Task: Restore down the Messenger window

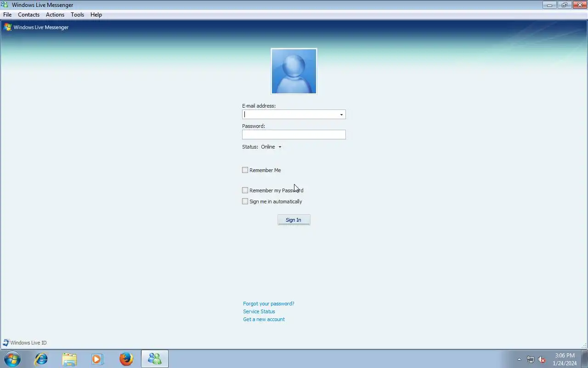Action: 565,5
